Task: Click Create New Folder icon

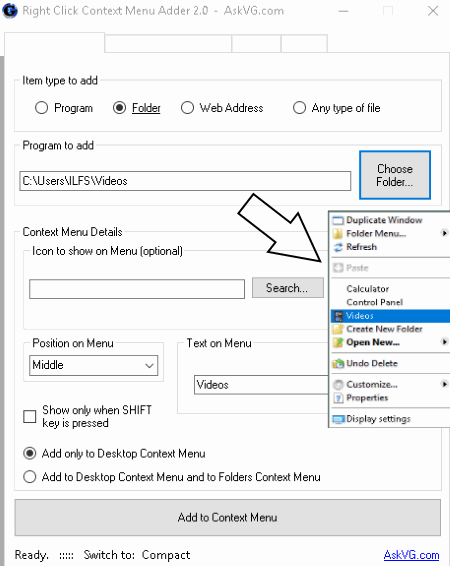Action: tap(338, 329)
